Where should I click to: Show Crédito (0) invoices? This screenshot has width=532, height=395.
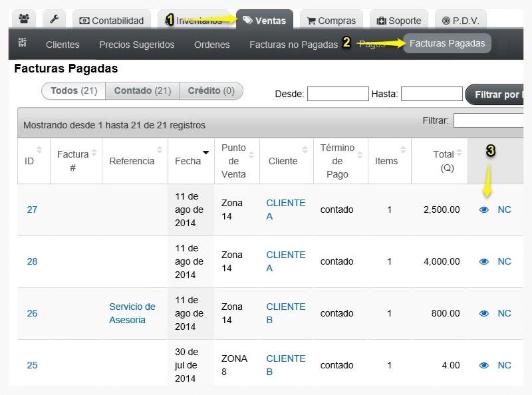211,90
